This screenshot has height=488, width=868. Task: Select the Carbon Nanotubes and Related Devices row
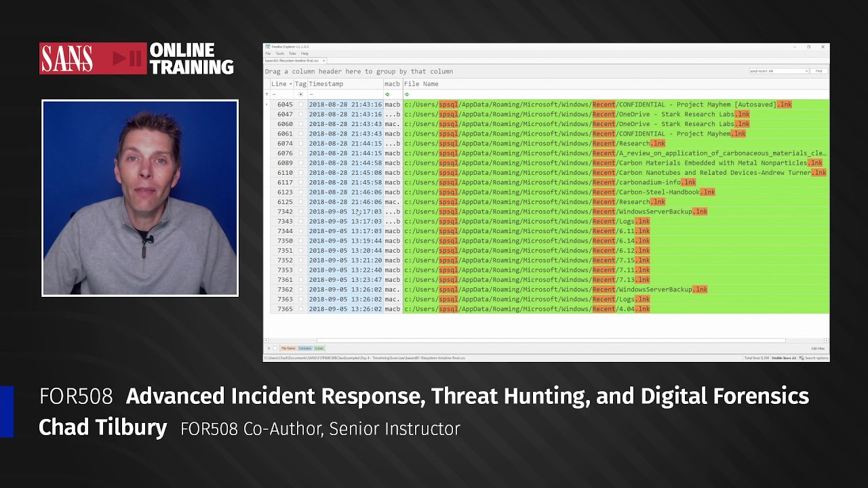pyautogui.click(x=616, y=173)
